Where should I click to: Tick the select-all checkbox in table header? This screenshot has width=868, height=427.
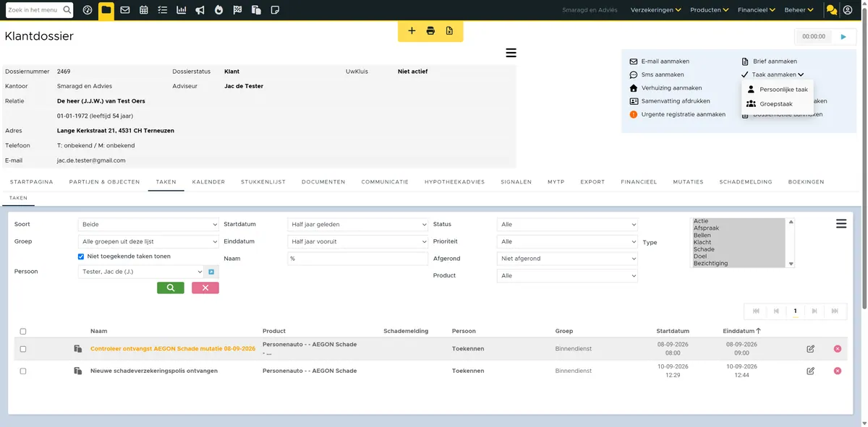pos(23,332)
